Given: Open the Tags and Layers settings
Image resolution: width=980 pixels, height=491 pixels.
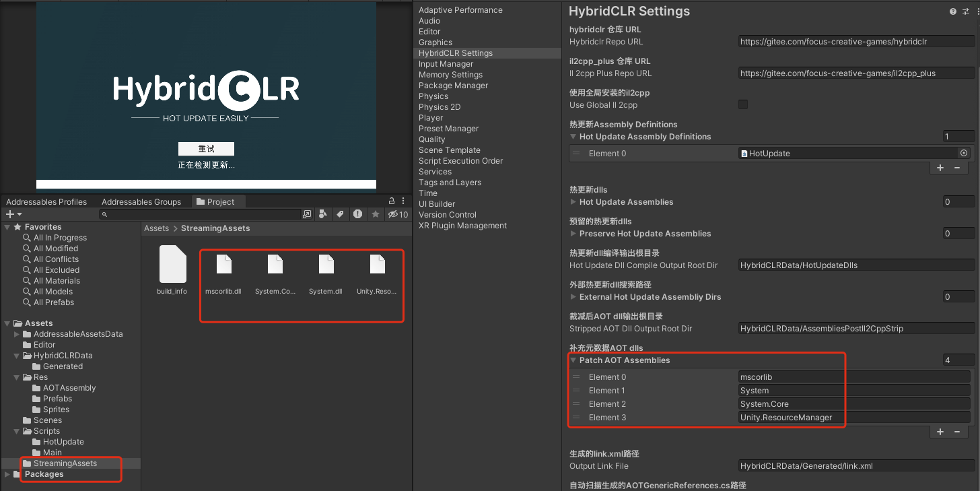Looking at the screenshot, I should (x=450, y=183).
